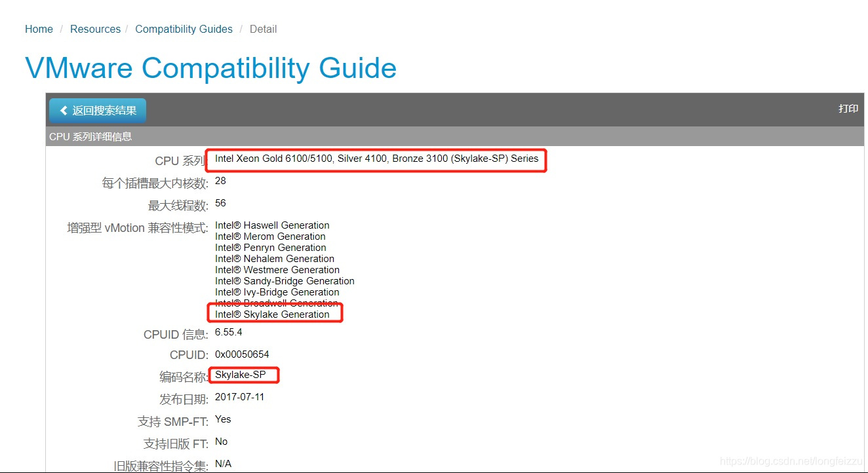Click the left chevron icon on back button
The image size is (868, 473).
[64, 111]
